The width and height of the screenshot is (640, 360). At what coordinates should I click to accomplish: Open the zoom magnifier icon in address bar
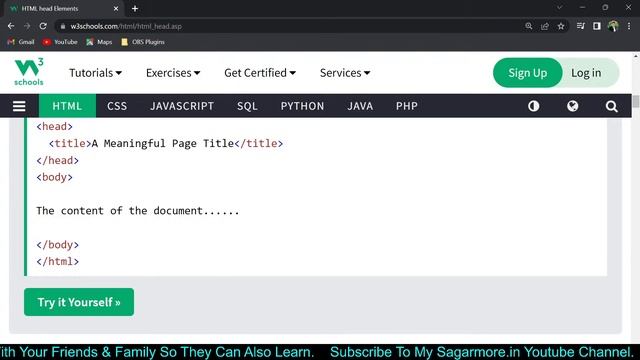pos(529,26)
